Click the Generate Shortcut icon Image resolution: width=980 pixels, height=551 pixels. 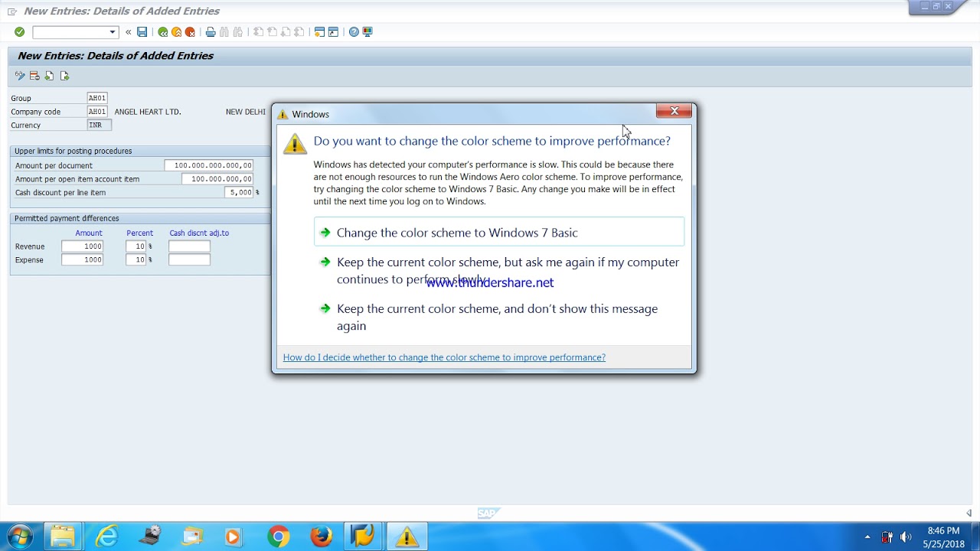(334, 32)
